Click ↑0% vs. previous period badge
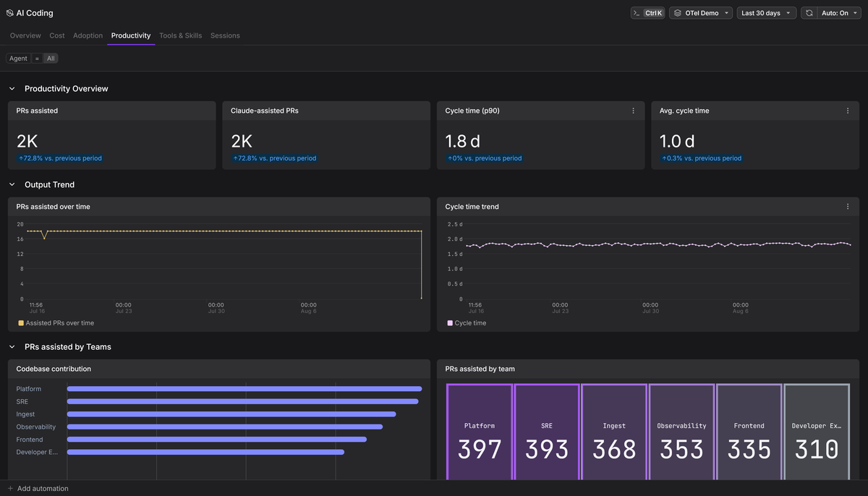Screen dimensions: 868x496 (x=485, y=158)
